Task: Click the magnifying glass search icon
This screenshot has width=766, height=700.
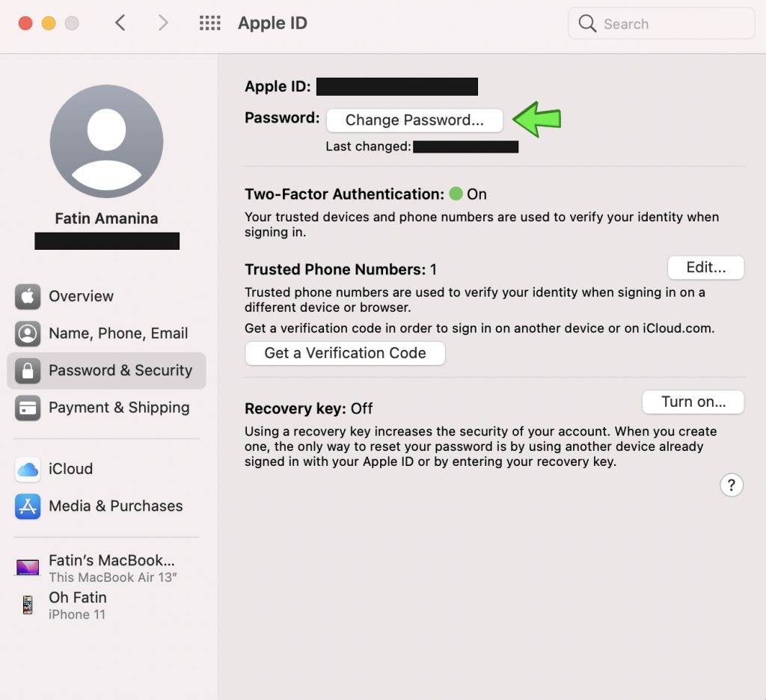Action: [587, 23]
